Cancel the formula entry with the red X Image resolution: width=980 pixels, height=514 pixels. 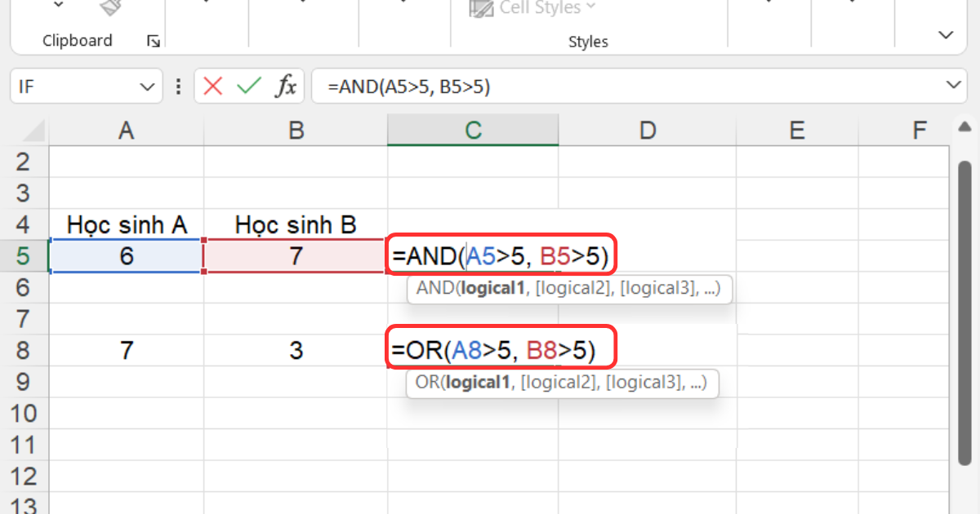pos(213,86)
